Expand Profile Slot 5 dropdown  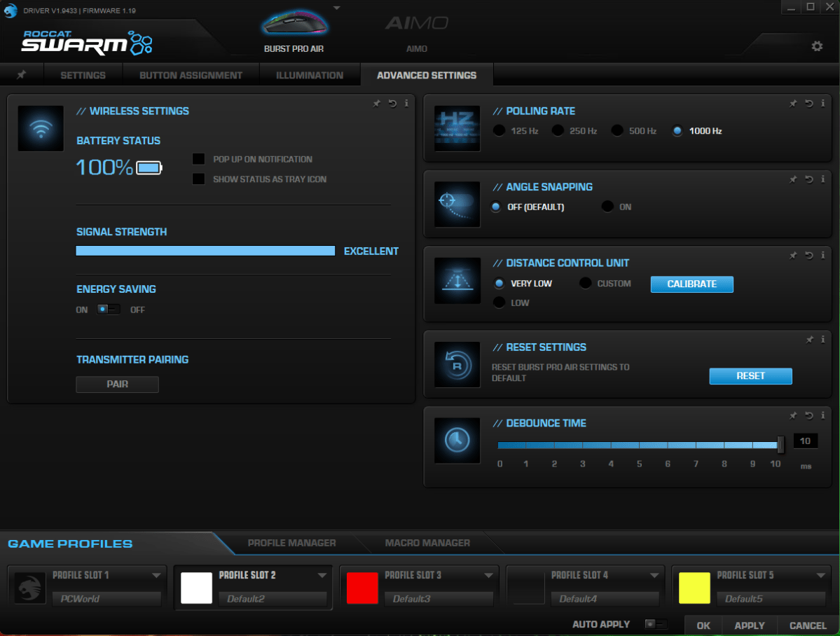pyautogui.click(x=820, y=576)
